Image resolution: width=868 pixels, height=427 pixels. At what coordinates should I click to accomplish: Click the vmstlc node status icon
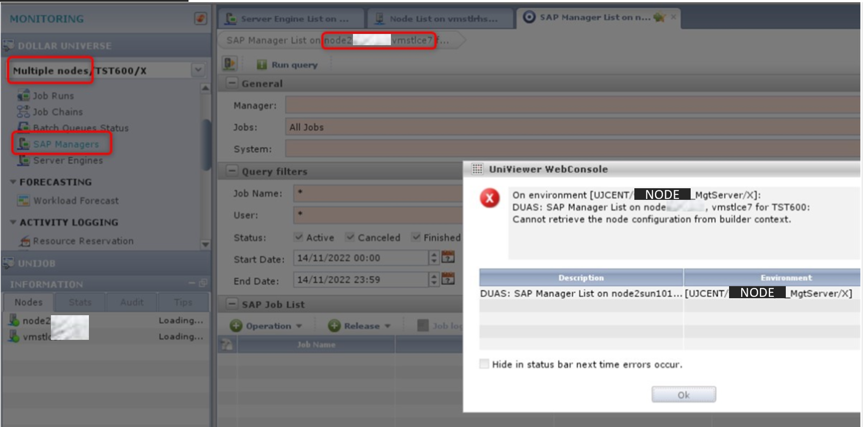pyautogui.click(x=14, y=336)
